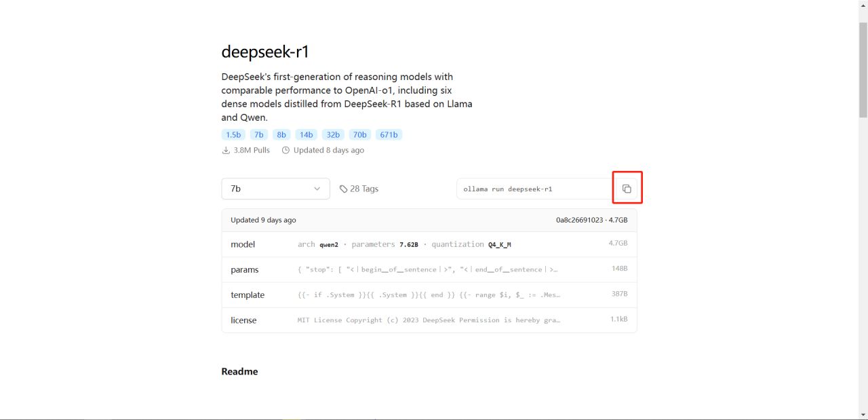Copy the ollama run command
This screenshot has width=868, height=420.
[x=627, y=189]
